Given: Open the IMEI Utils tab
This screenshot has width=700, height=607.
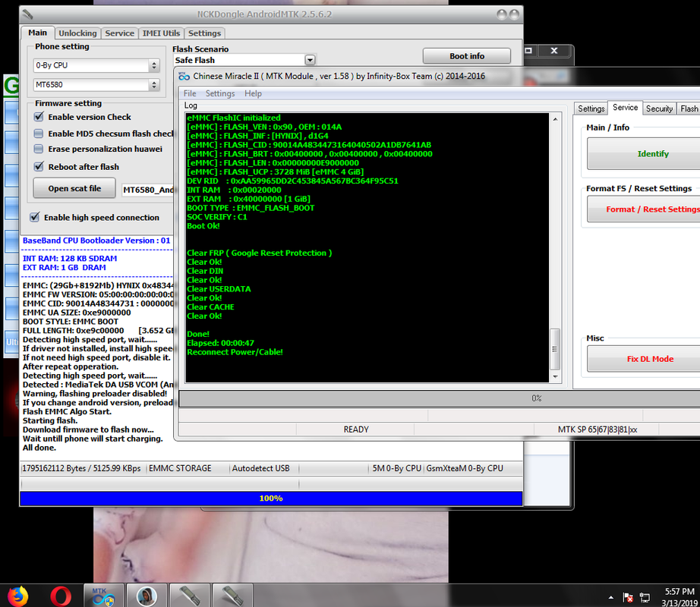Looking at the screenshot, I should (x=161, y=33).
